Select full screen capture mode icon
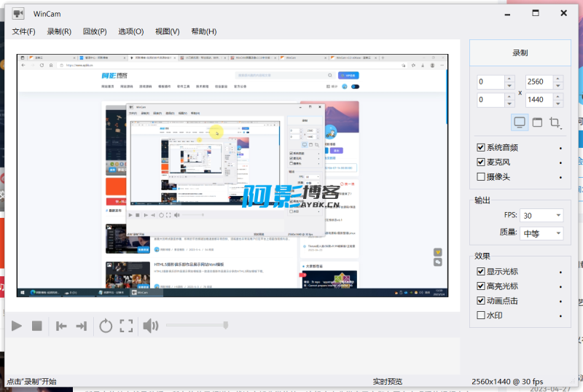583x392 pixels. coord(520,122)
